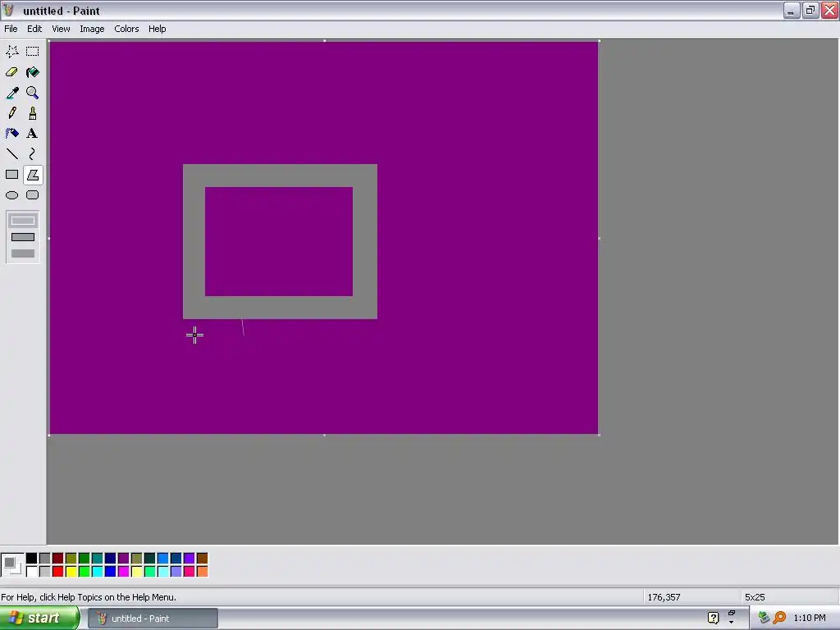Click the canvas bottom-right corner resize handle
The image size is (840, 630).
click(599, 435)
